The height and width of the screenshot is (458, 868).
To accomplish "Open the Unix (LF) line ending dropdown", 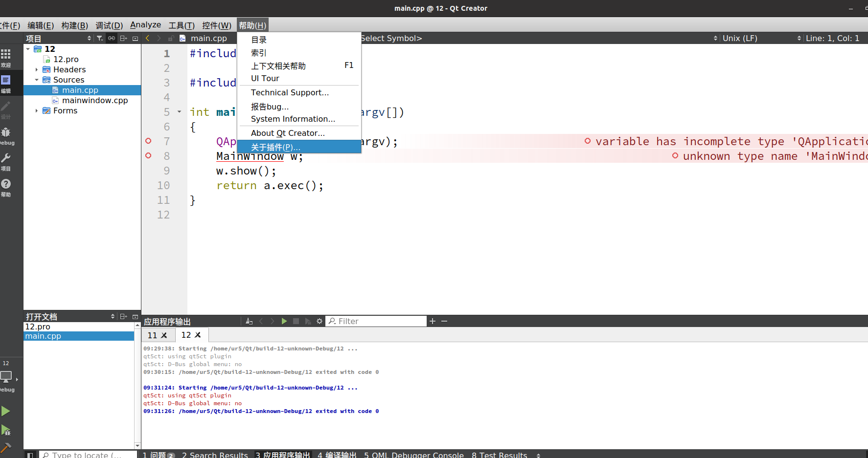I will [x=762, y=38].
